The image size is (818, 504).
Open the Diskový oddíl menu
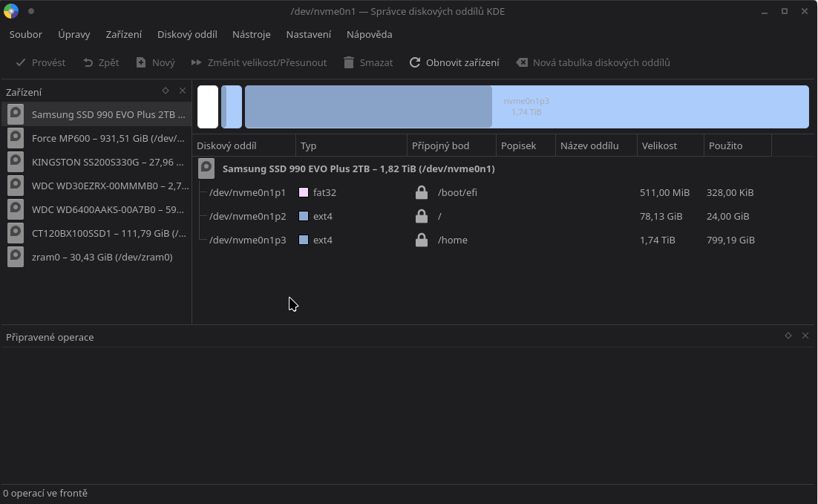click(187, 35)
